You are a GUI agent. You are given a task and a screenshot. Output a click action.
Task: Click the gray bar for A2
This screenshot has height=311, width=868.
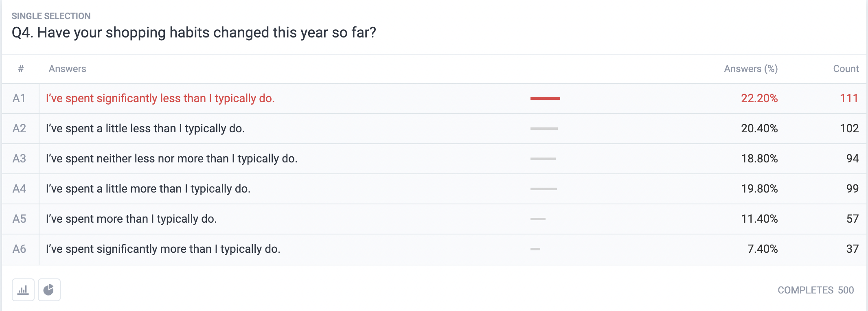pos(544,129)
